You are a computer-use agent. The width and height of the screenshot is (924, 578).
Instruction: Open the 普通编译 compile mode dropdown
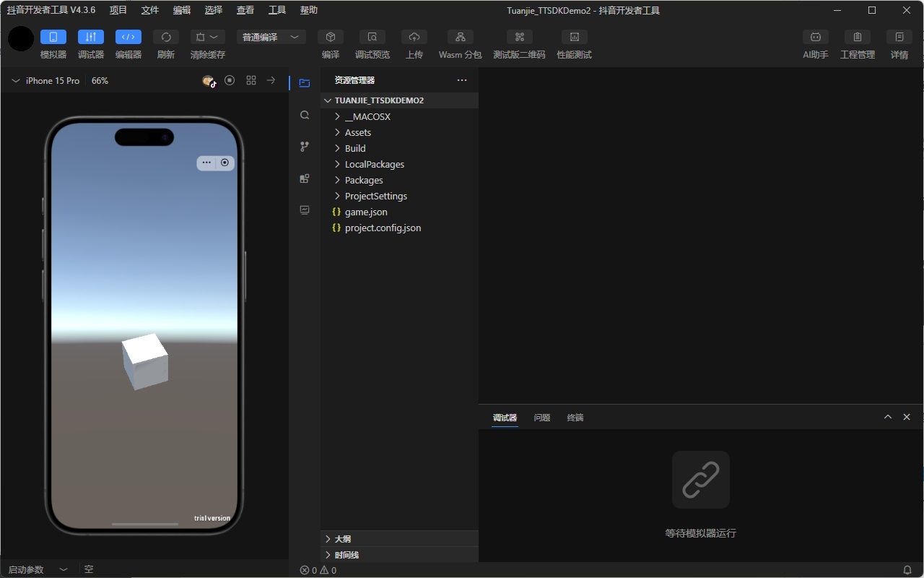click(271, 38)
